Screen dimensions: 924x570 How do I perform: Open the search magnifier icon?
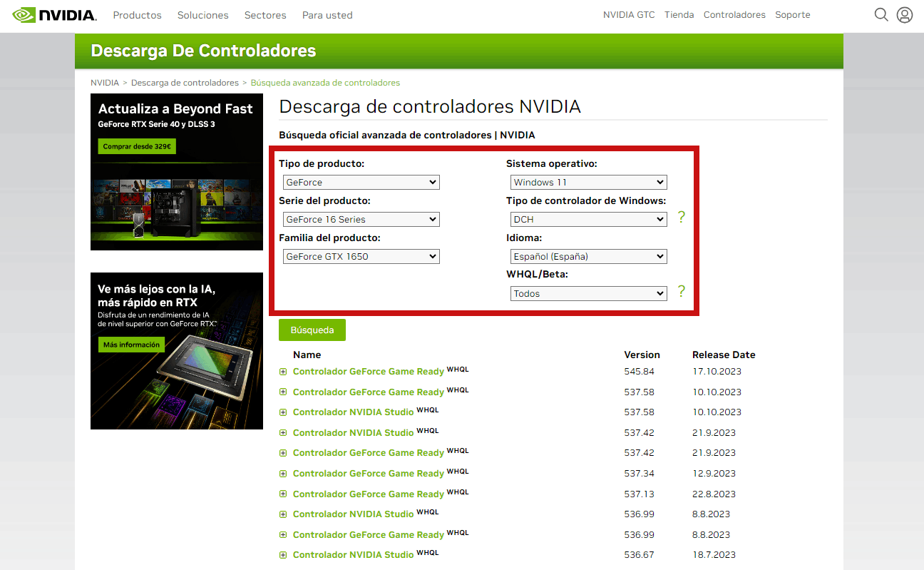pos(881,14)
